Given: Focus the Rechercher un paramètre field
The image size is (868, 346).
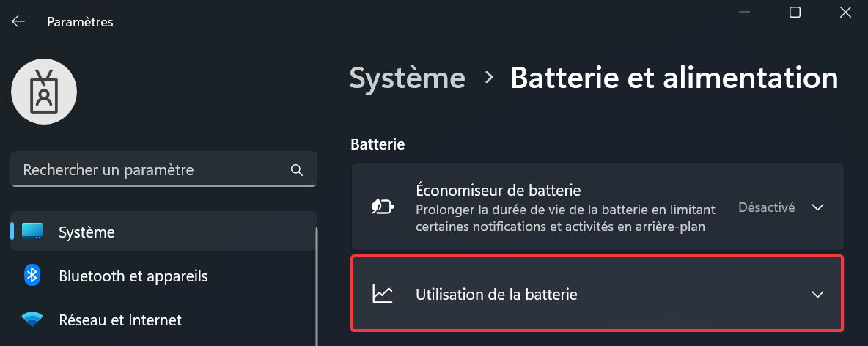Looking at the screenshot, I should (164, 169).
